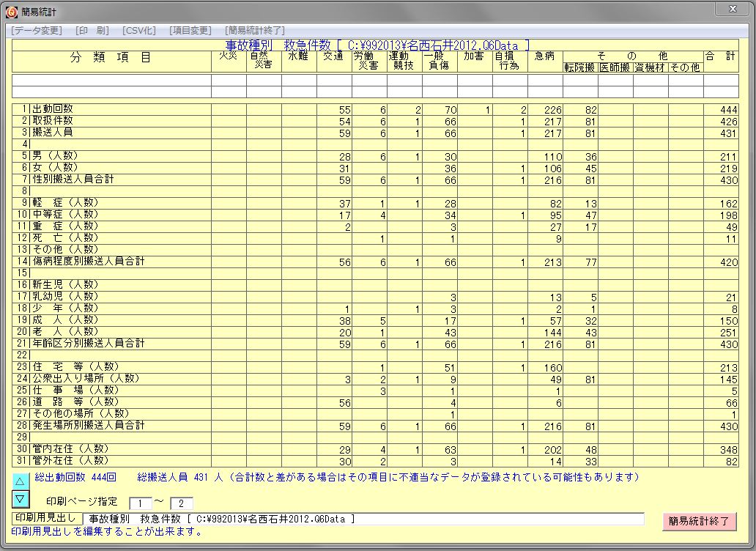The width and height of the screenshot is (756, 551).
Task: Click the 急病 column header
Action: click(x=544, y=56)
